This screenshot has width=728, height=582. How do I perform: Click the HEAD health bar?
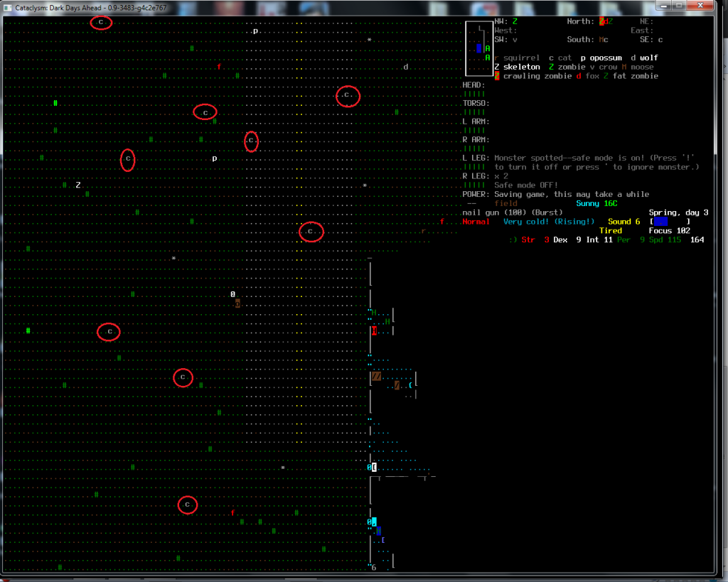point(474,95)
